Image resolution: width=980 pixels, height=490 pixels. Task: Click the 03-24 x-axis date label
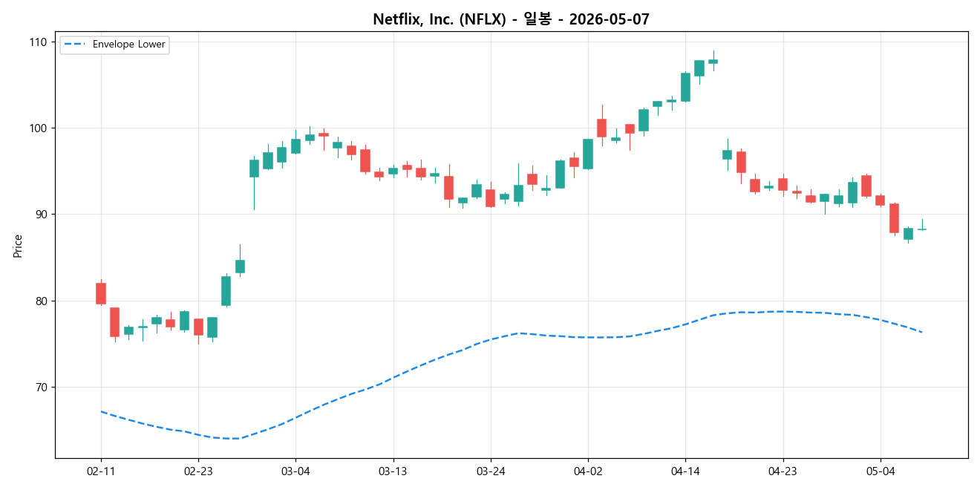(x=490, y=471)
